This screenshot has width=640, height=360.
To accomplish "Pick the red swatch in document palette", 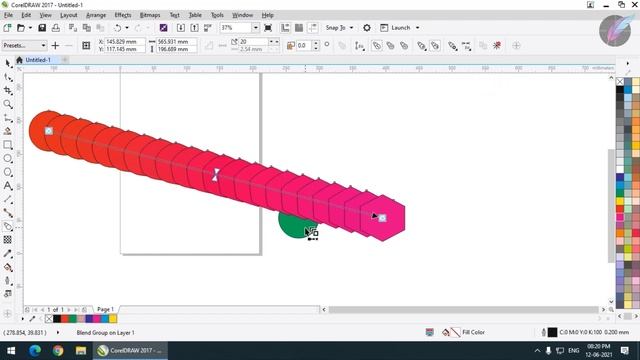I will tap(65, 319).
